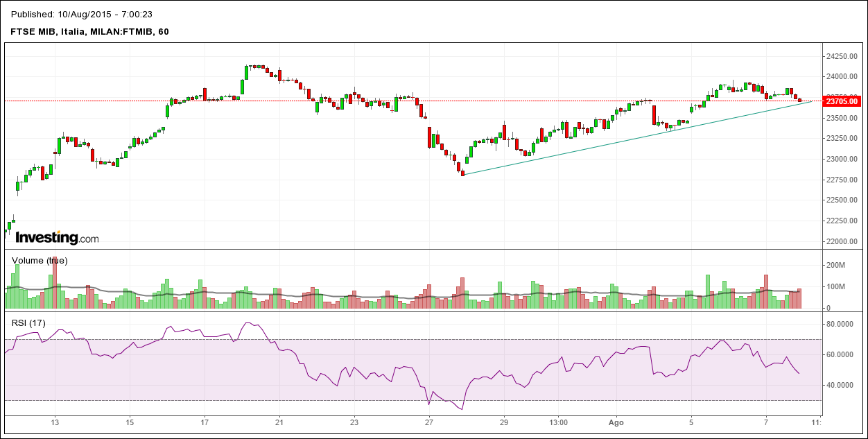
Task: Click the tall green candle at the chart peak
Action: coord(247,73)
